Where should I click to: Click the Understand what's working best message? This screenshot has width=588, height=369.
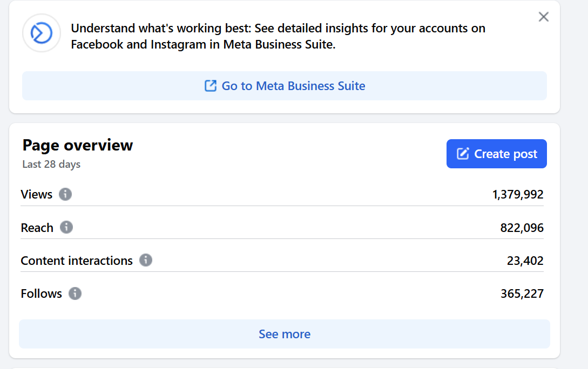tap(278, 36)
